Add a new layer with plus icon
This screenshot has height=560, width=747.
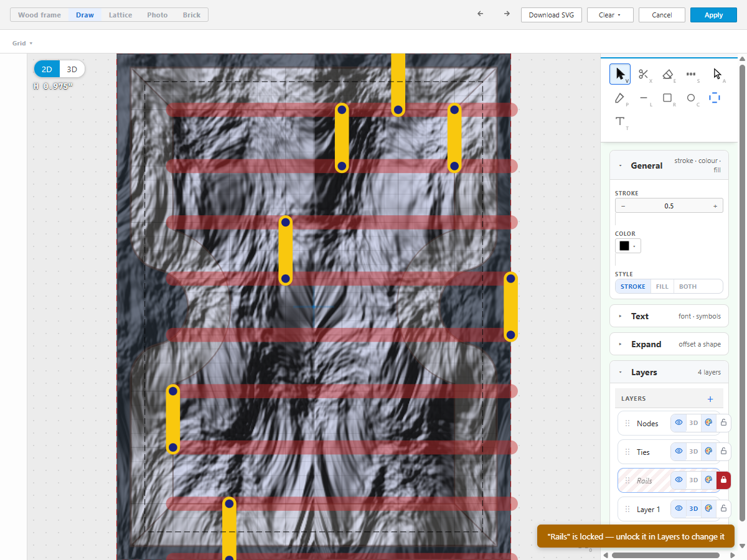pos(710,399)
